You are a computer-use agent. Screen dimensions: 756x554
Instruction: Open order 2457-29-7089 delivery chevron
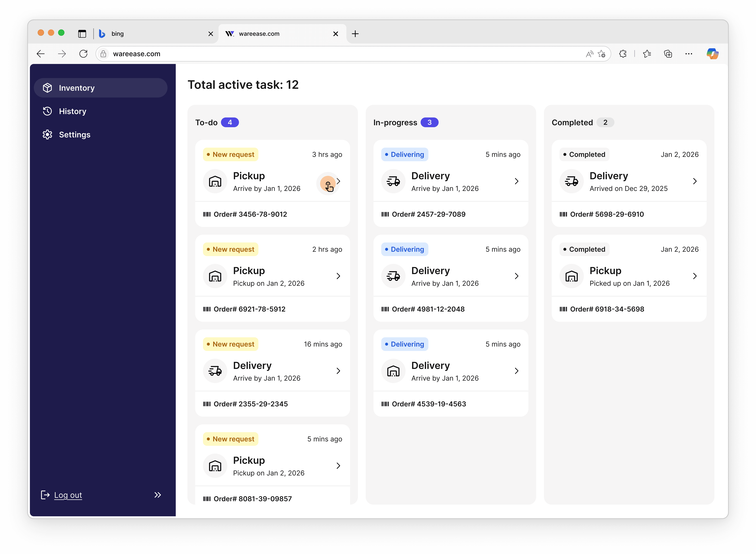tap(516, 181)
